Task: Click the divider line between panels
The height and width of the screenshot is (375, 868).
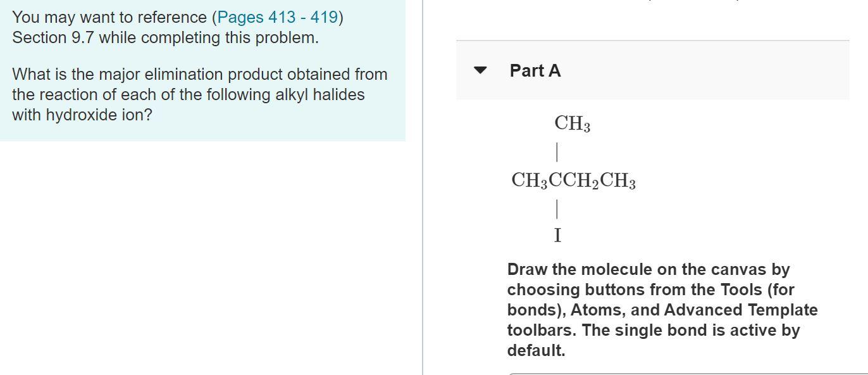Action: click(423, 190)
